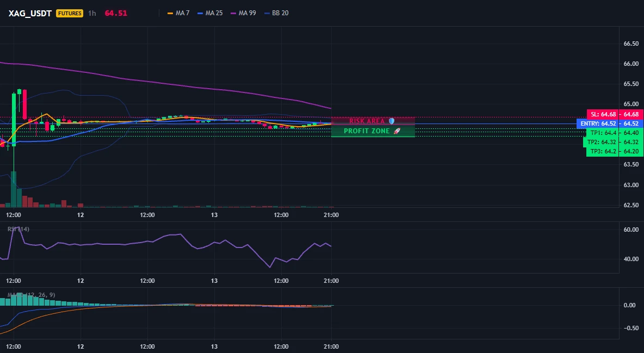The height and width of the screenshot is (353, 644).
Task: Click the RSI (14) indicator label
Action: 18,229
